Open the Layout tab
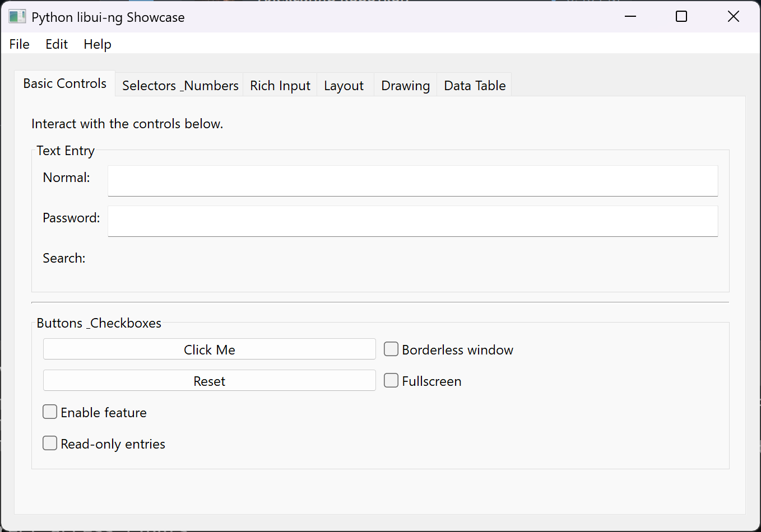Viewport: 761px width, 532px height. click(x=344, y=86)
